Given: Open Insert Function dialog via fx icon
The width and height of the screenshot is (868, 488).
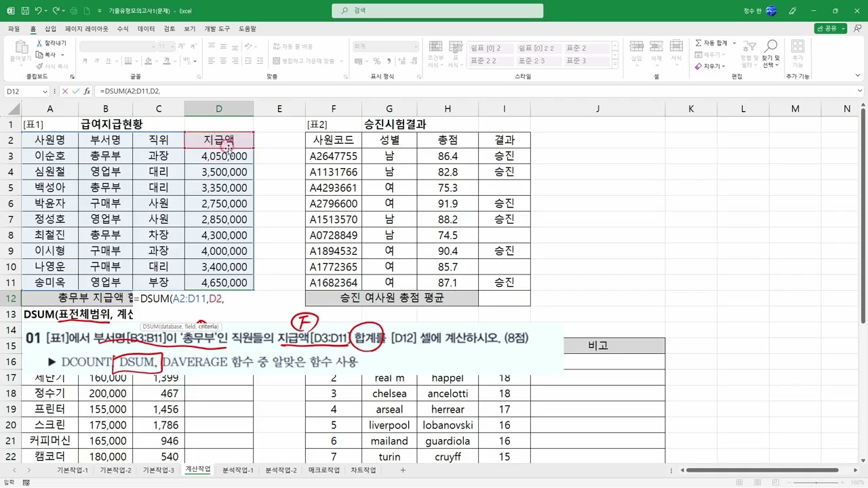Looking at the screenshot, I should coord(87,91).
